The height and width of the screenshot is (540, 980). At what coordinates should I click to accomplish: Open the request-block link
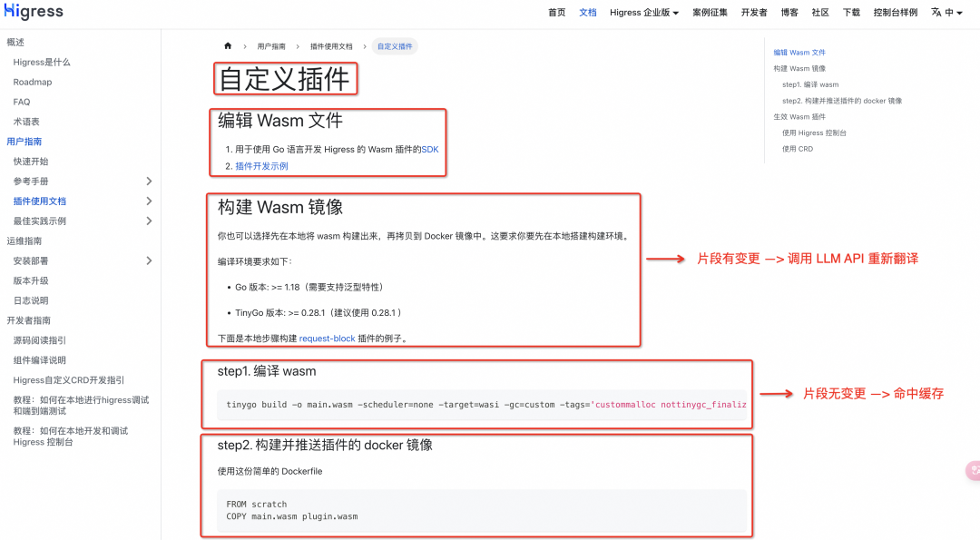(327, 339)
